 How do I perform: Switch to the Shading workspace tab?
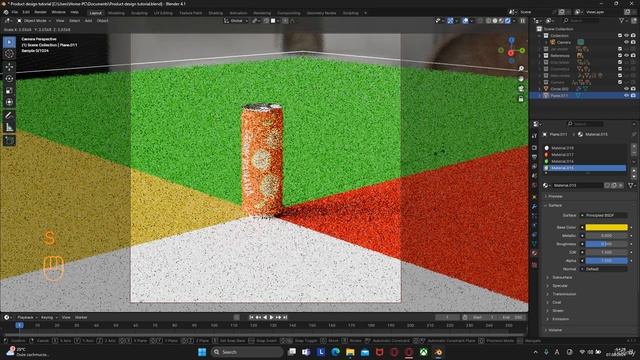click(216, 13)
